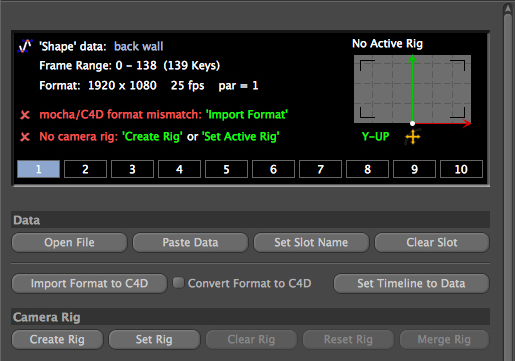Viewport: 515px width, 361px height.
Task: Click Import Format to C4D button
Action: click(x=89, y=283)
